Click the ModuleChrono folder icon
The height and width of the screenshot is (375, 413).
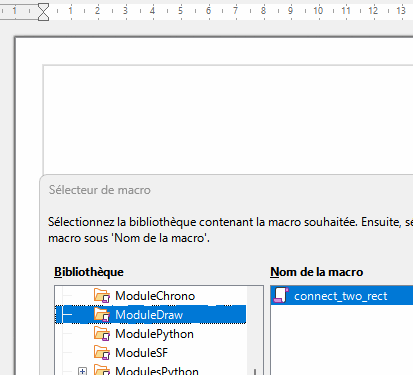(102, 296)
